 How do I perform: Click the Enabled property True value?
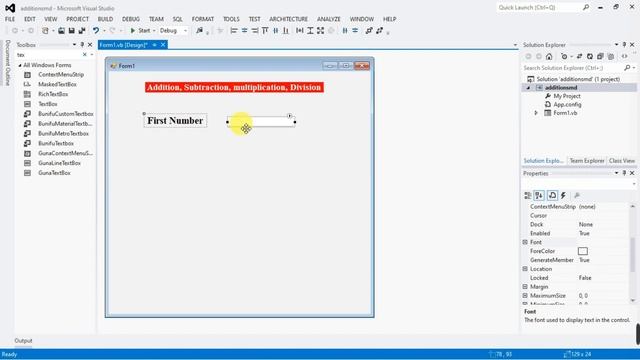[584, 233]
